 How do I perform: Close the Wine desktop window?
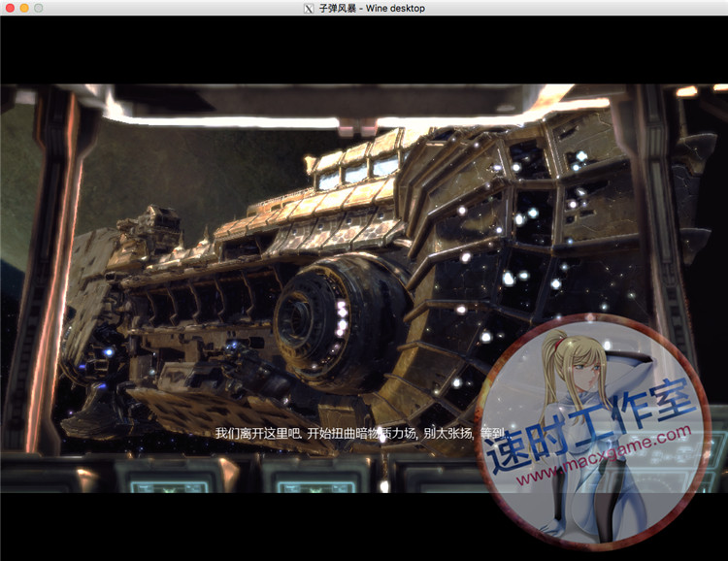11,8
